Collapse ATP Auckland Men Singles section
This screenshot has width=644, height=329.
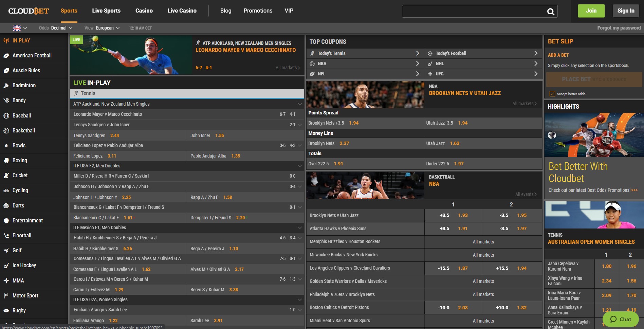[300, 104]
